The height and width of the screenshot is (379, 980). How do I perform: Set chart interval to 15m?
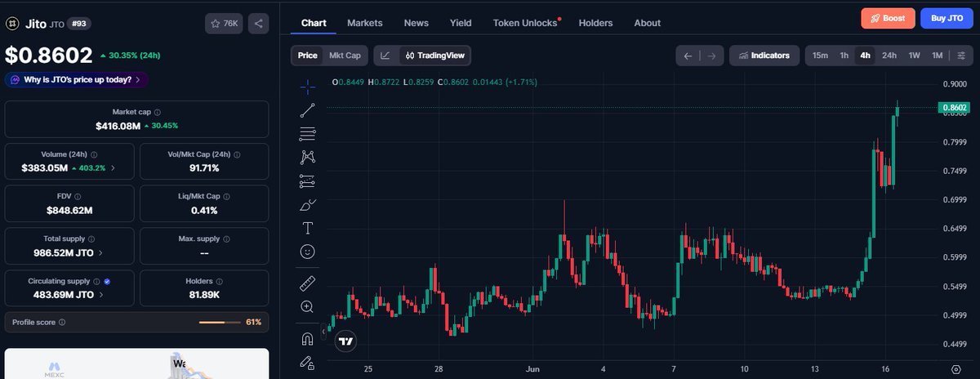[x=820, y=56]
